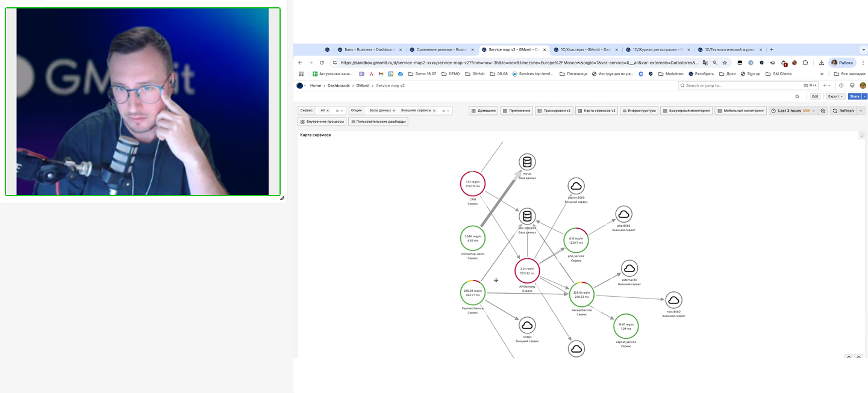The image size is (868, 393).
Task: Open the Работа profile button in Chrome
Action: (843, 63)
